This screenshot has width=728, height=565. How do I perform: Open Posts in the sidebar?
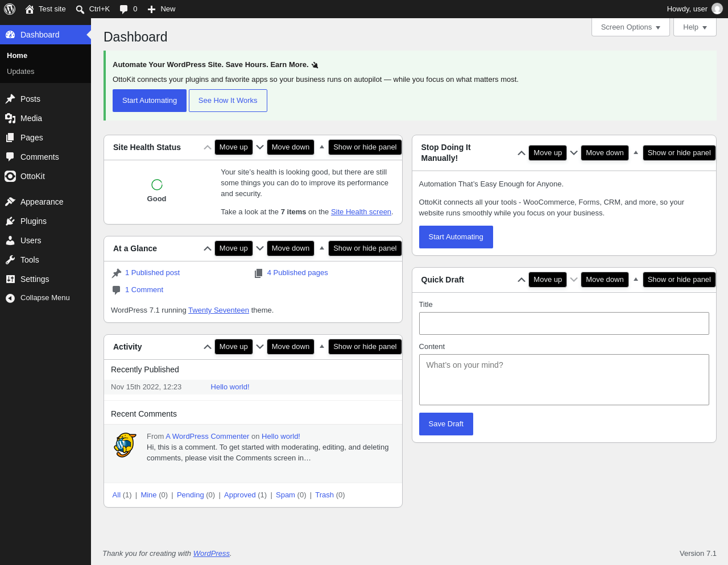tap(45, 99)
